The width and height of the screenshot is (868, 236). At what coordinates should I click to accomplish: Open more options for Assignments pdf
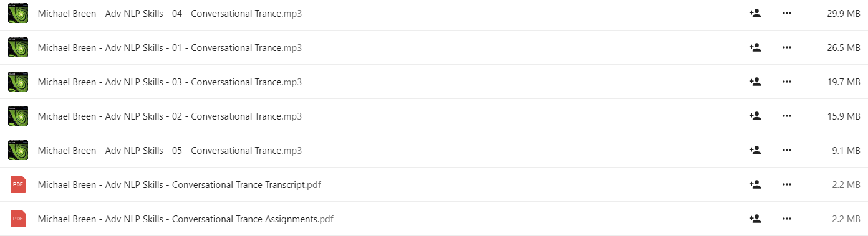tap(787, 219)
